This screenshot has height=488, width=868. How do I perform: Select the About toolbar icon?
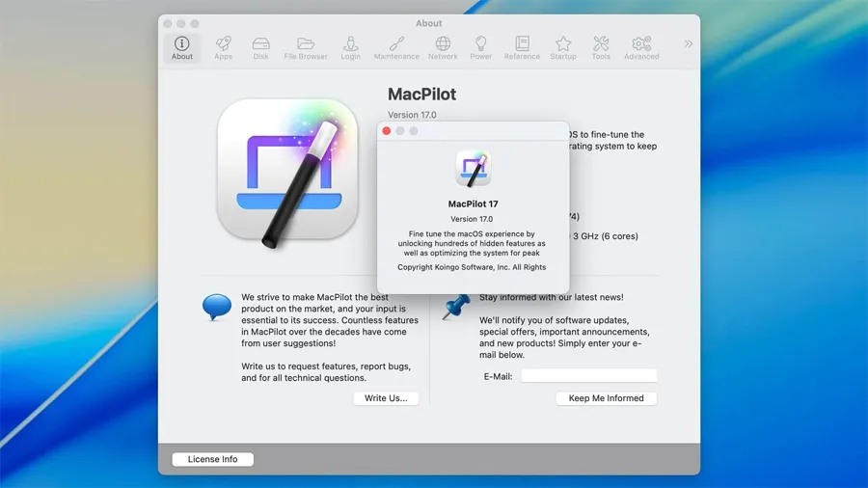tap(181, 47)
